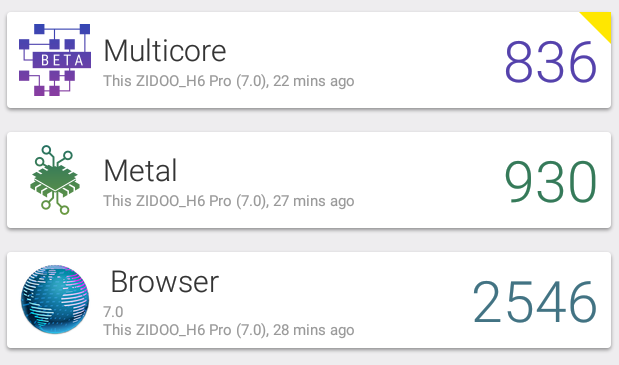
Task: Click the Browser globe icon
Action: (x=55, y=299)
